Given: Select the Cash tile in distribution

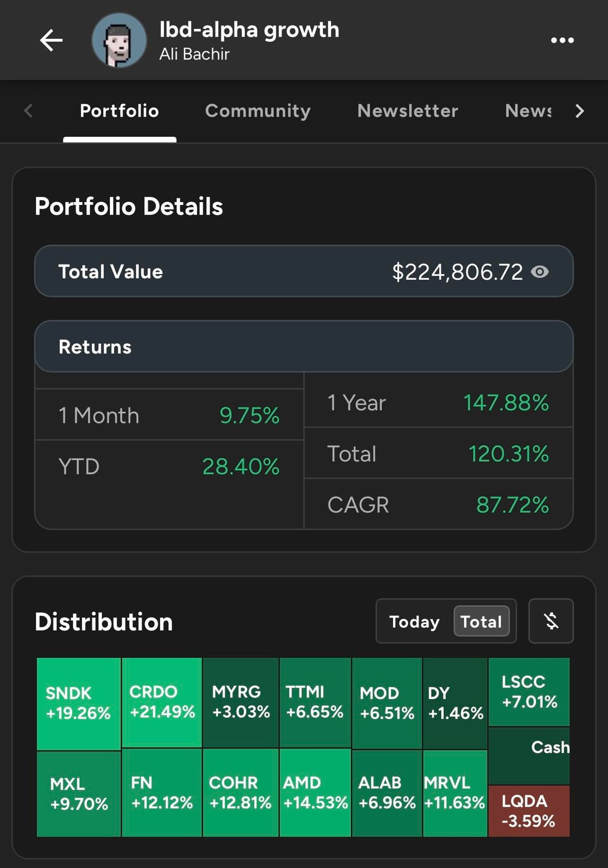Looking at the screenshot, I should coord(529,755).
